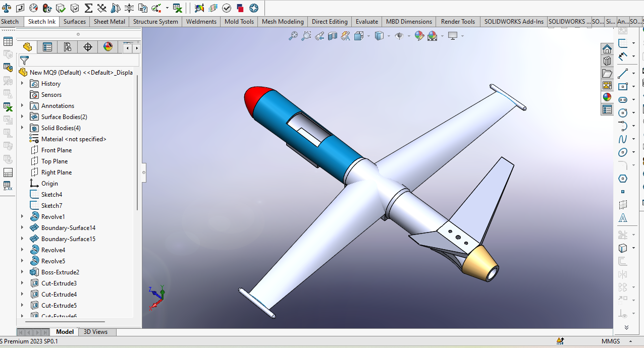Image resolution: width=644 pixels, height=348 pixels.
Task: Expand the Solid Bodies(4) folder
Action: coord(22,128)
